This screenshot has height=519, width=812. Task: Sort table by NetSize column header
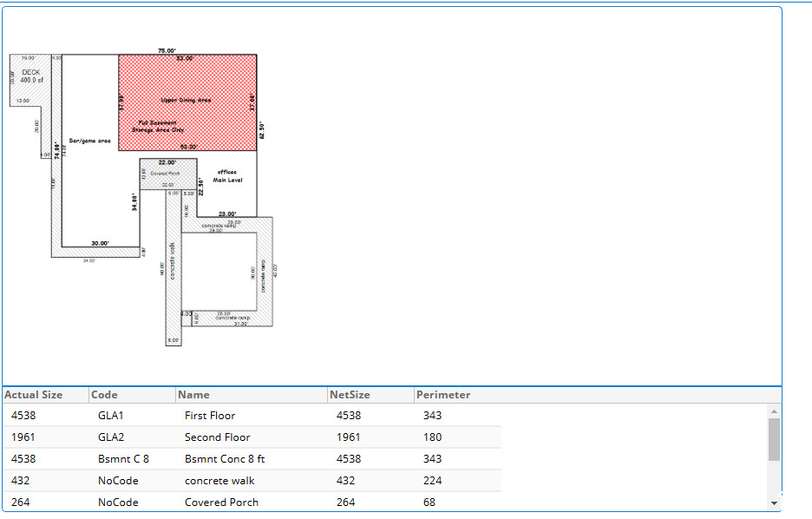point(350,395)
